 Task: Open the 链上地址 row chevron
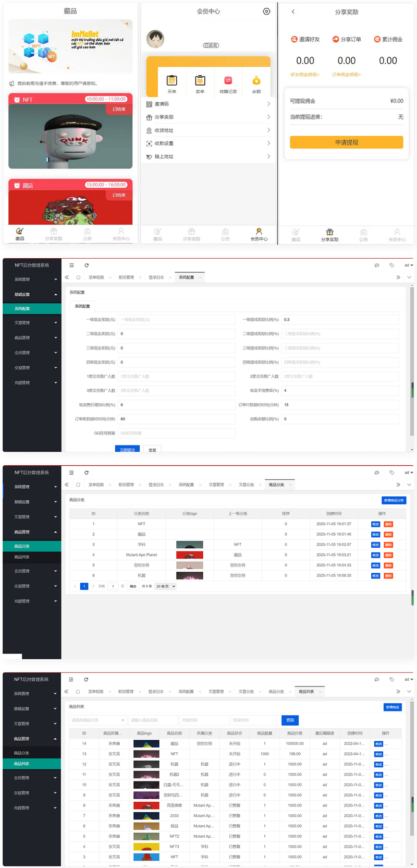tap(268, 156)
